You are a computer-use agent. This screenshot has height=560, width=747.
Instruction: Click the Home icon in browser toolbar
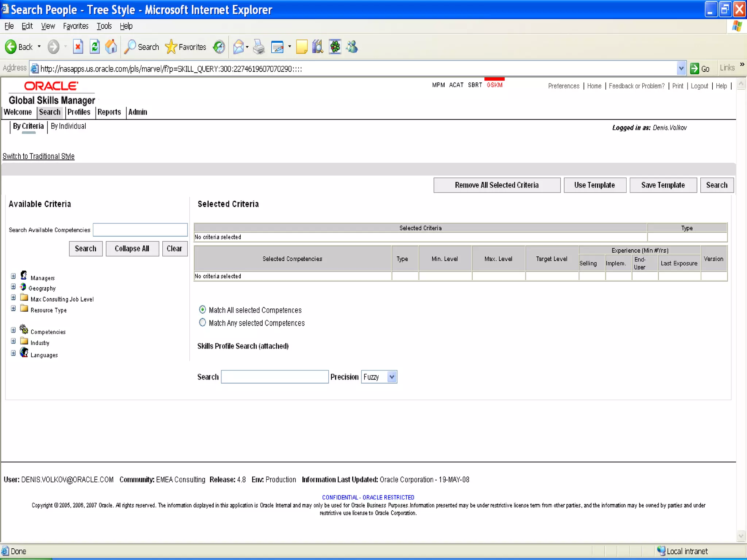pyautogui.click(x=111, y=47)
